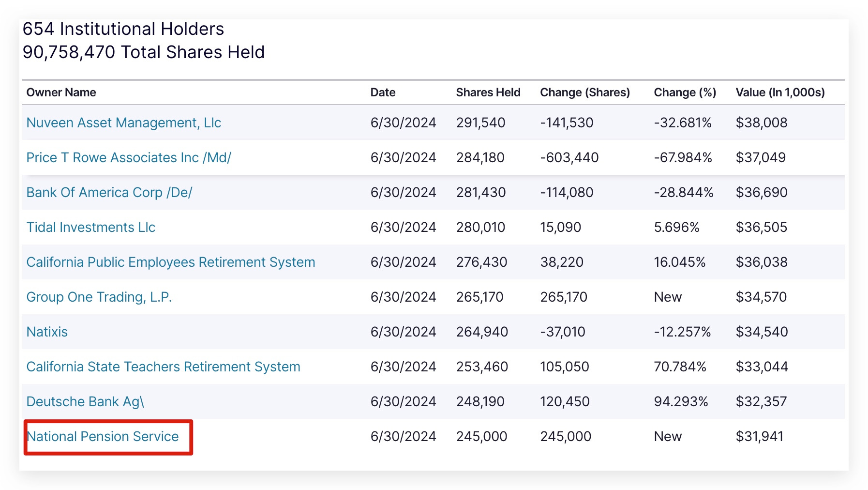This screenshot has height=490, width=868.
Task: Click Group One Trading, L.P. link
Action: (99, 297)
